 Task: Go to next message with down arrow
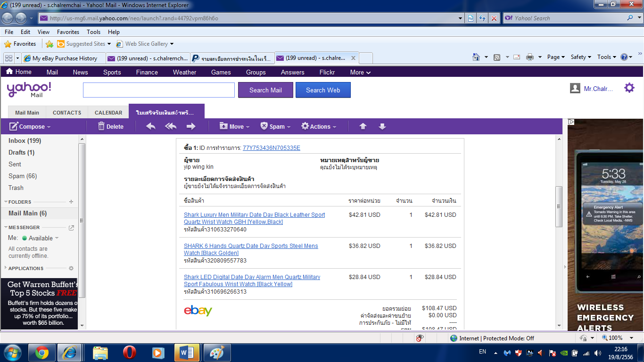click(x=382, y=126)
